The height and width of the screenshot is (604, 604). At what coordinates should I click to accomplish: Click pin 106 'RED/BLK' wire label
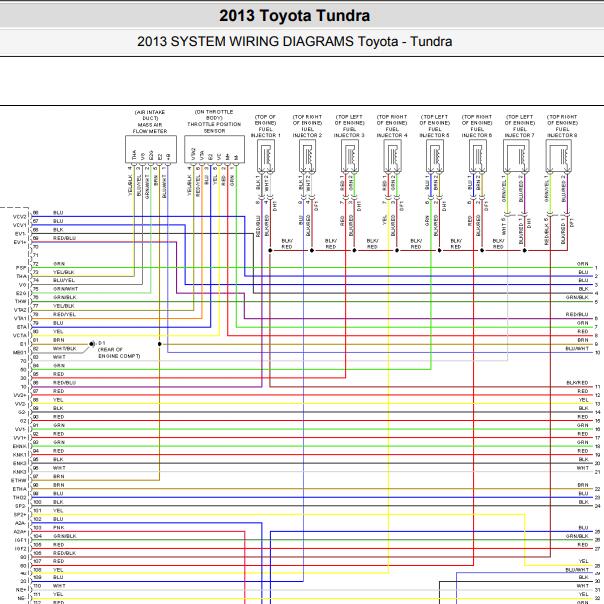(64, 553)
